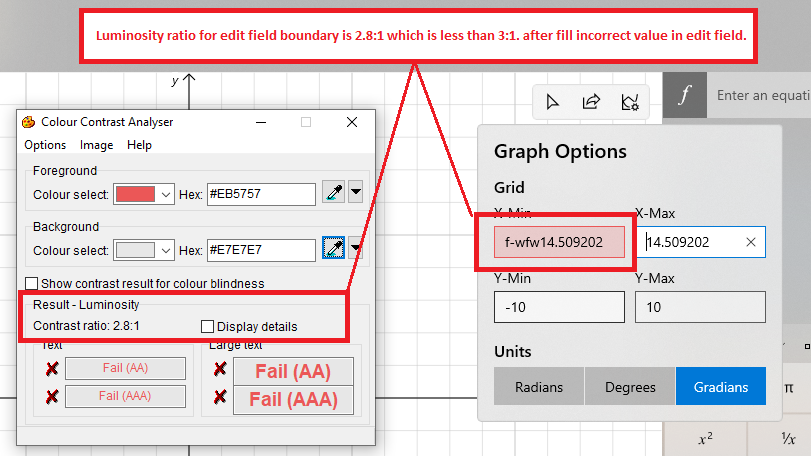The width and height of the screenshot is (811, 456).
Task: Click the Y-Max field showing 10
Action: [x=700, y=307]
